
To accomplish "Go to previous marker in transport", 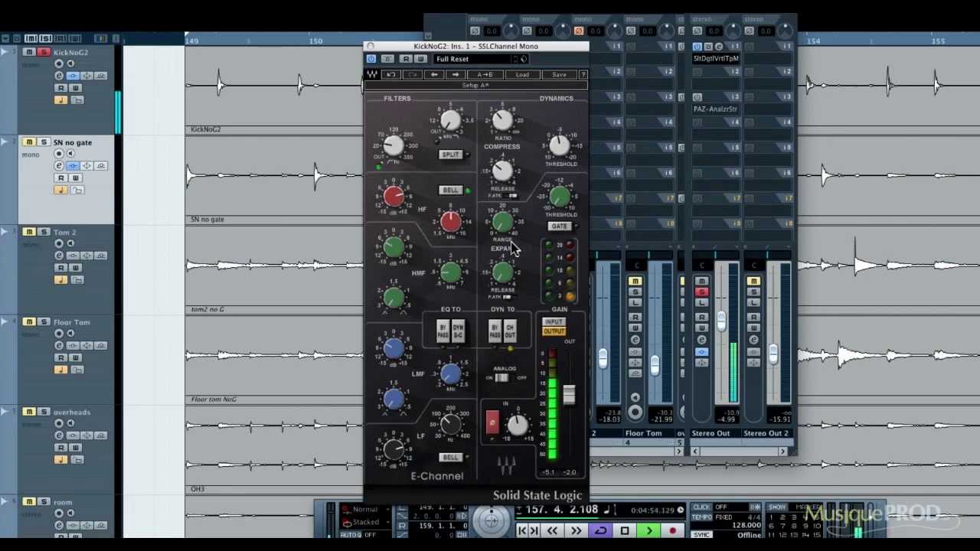I will coord(523,530).
